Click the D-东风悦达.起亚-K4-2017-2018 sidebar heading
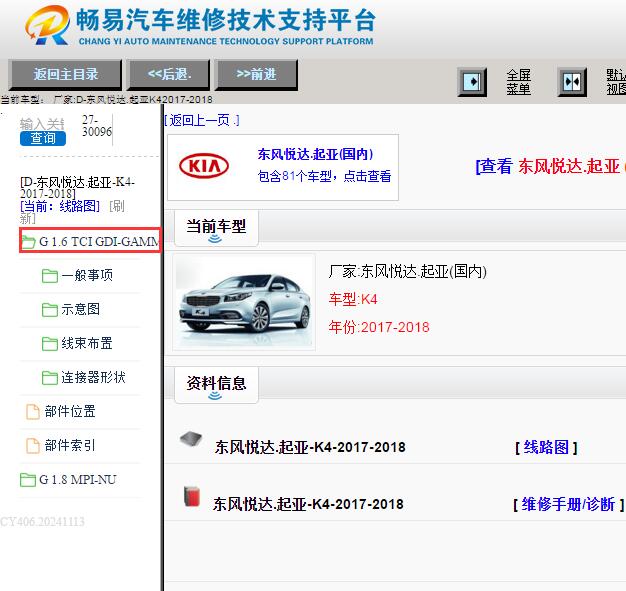This screenshot has height=591, width=626. [x=77, y=188]
